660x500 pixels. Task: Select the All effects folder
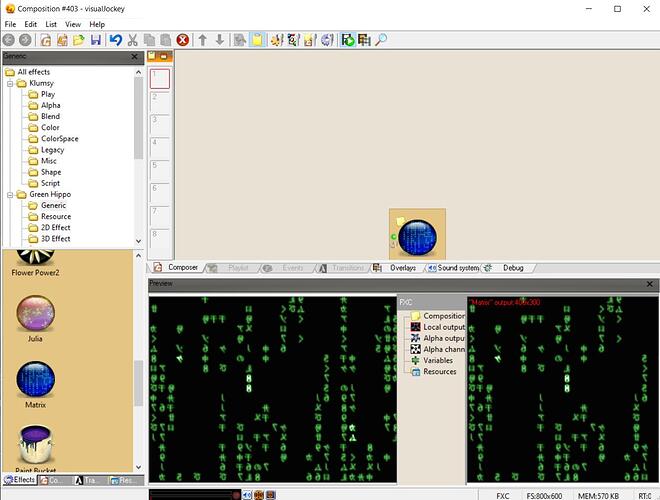[x=34, y=72]
